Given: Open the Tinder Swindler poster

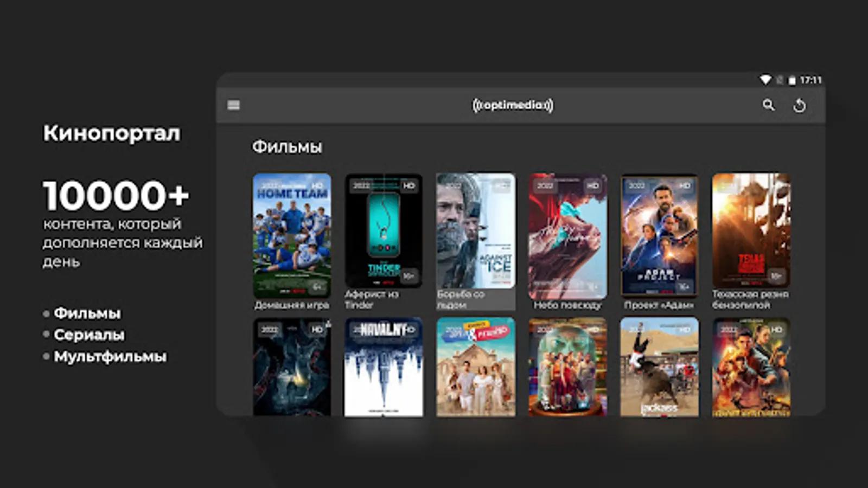Looking at the screenshot, I should [384, 230].
